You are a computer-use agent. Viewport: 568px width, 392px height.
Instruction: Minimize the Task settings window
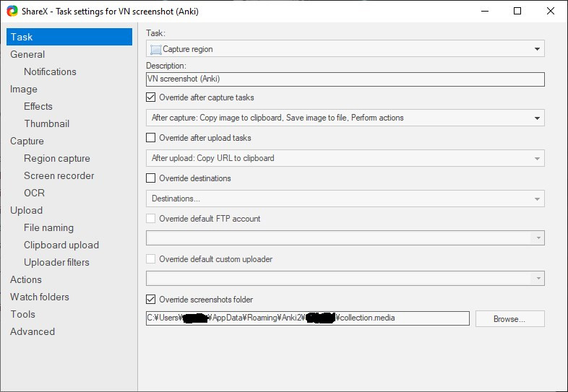(x=485, y=11)
